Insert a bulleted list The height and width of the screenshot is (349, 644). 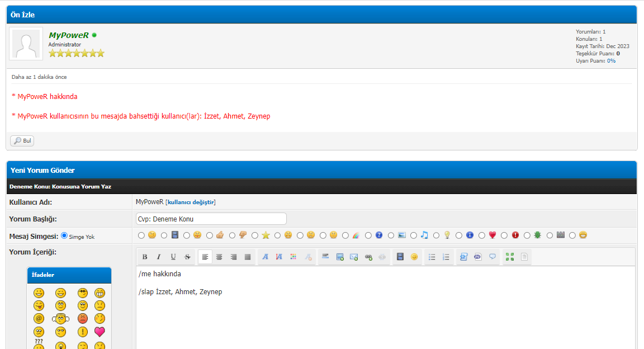pyautogui.click(x=432, y=257)
